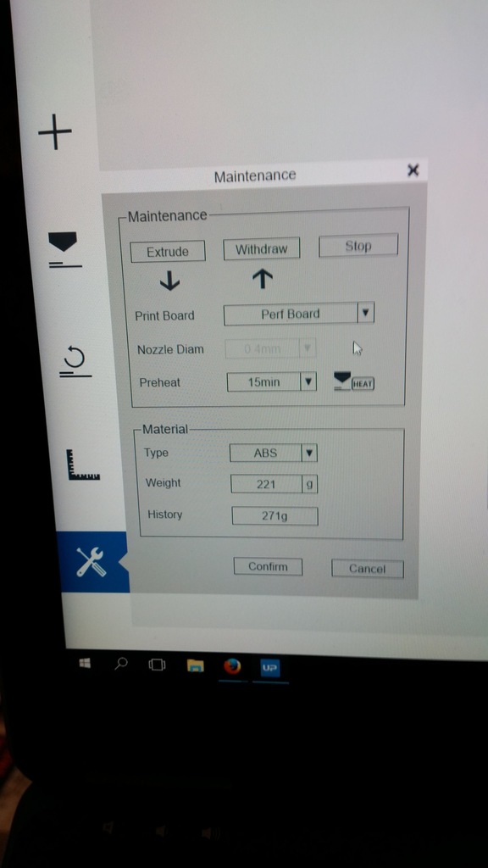The height and width of the screenshot is (868, 488).
Task: Open Firefox from the taskbar
Action: point(232,666)
